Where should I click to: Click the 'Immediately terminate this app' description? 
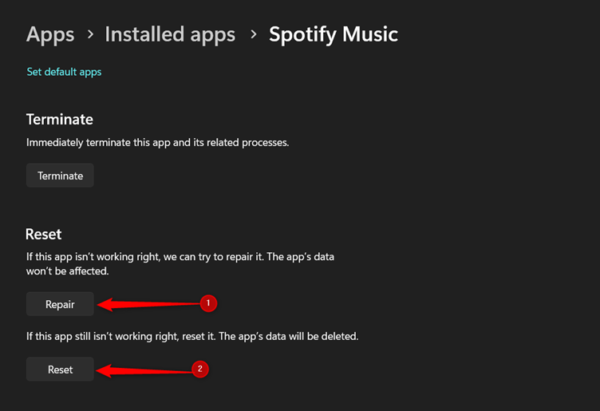point(157,143)
